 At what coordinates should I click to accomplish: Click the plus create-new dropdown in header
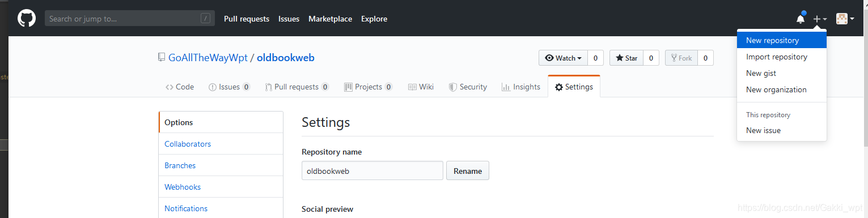[x=820, y=19]
